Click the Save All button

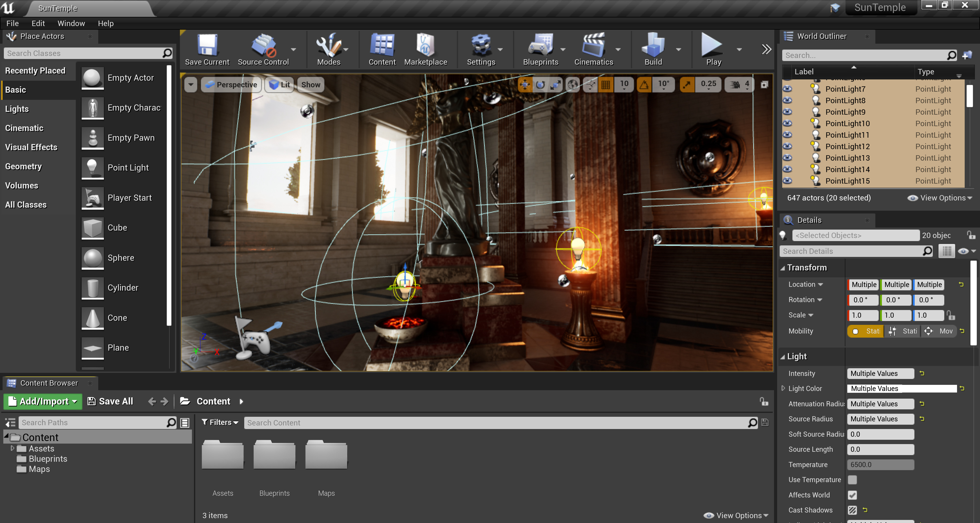tap(110, 401)
